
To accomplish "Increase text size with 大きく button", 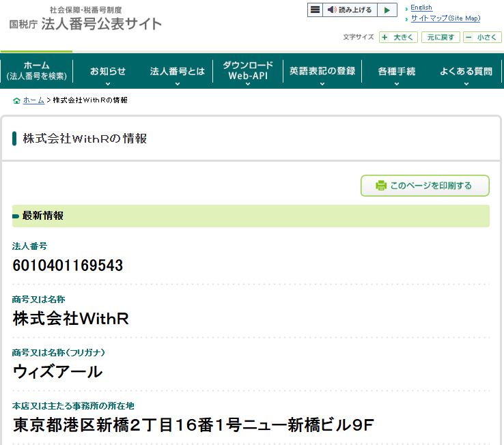I will (398, 38).
